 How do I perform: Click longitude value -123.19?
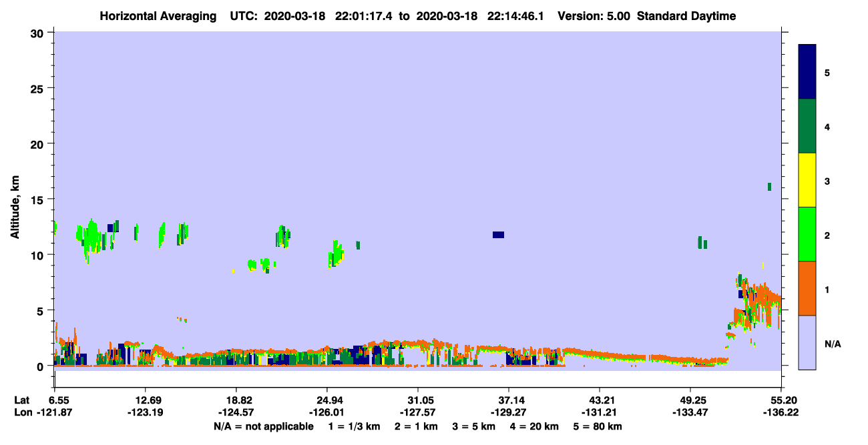click(146, 412)
